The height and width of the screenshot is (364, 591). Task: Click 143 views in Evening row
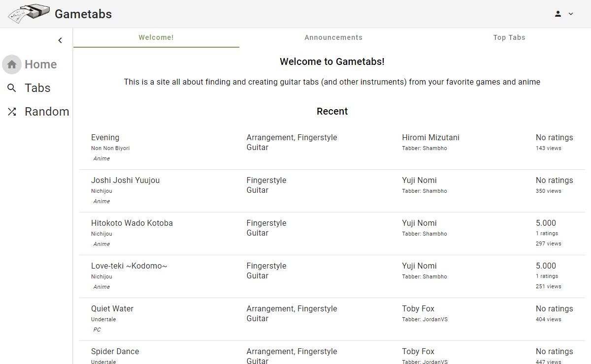pyautogui.click(x=549, y=148)
